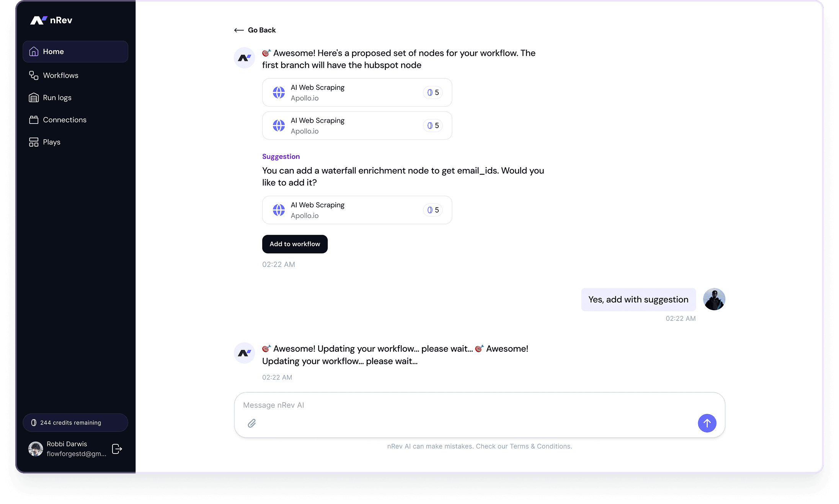839x504 pixels.
Task: Click credit count badge on suggested node card
Action: click(433, 210)
